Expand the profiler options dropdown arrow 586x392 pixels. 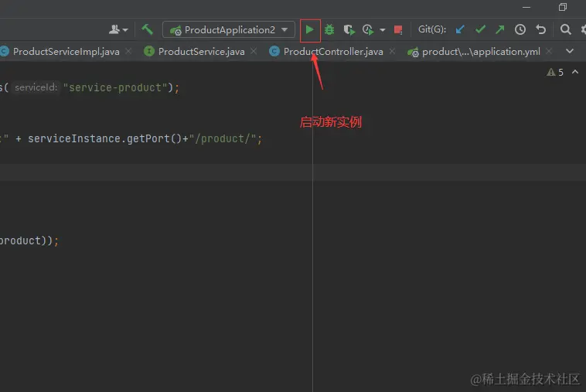[x=383, y=30]
